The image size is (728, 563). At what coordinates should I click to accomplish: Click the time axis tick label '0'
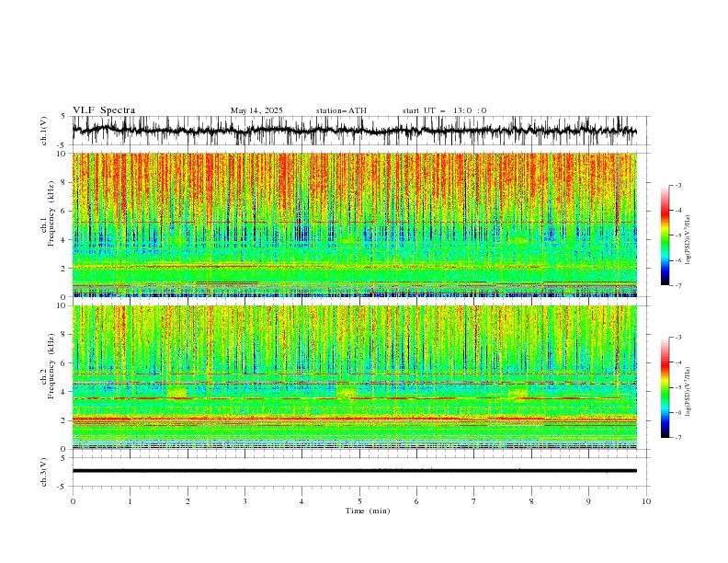click(x=73, y=501)
